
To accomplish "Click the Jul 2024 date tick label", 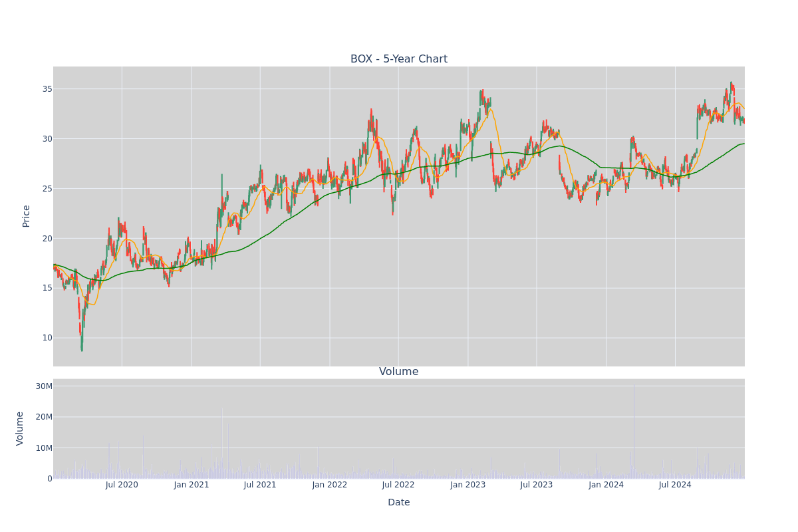I will (675, 485).
